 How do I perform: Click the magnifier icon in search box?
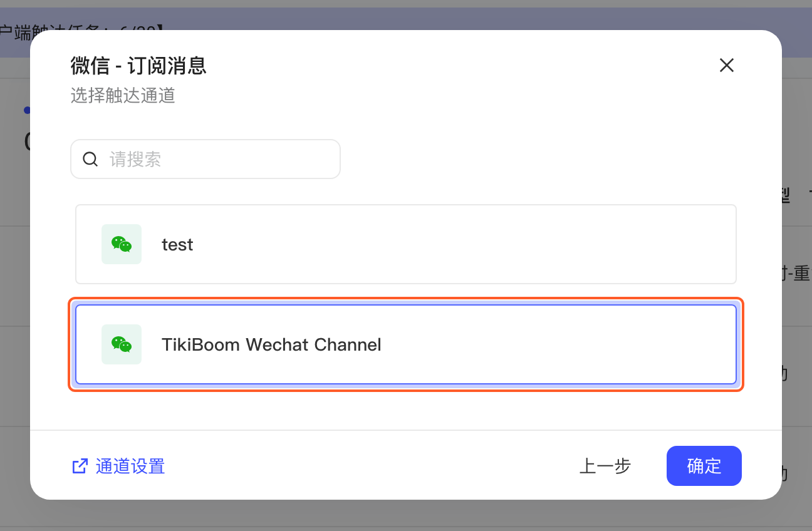[90, 159]
